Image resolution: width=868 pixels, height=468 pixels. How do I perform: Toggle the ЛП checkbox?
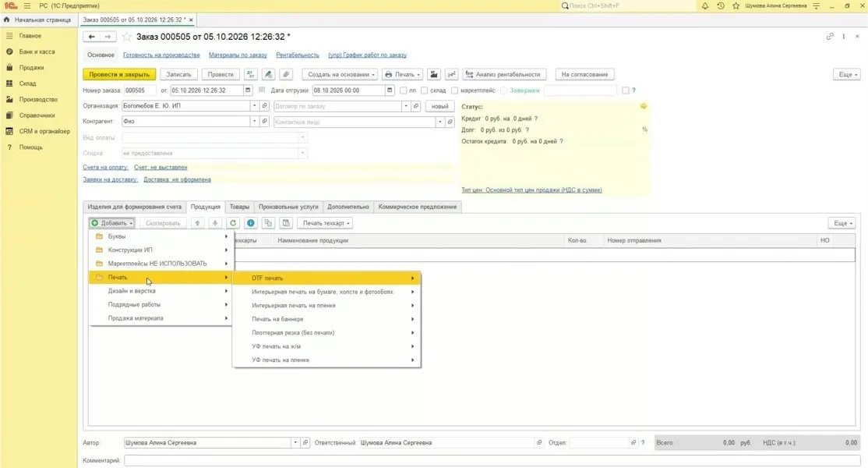tap(403, 90)
